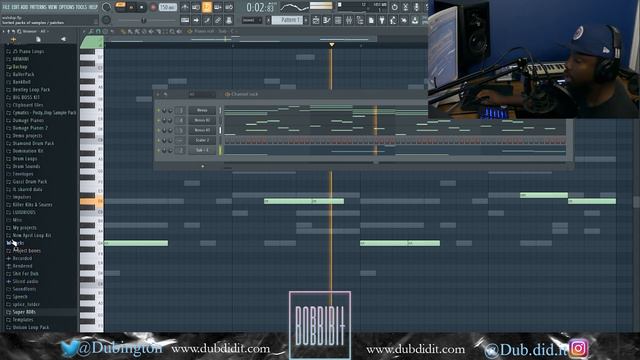
Task: Click the Nexus #3 channel button
Action: tap(202, 131)
